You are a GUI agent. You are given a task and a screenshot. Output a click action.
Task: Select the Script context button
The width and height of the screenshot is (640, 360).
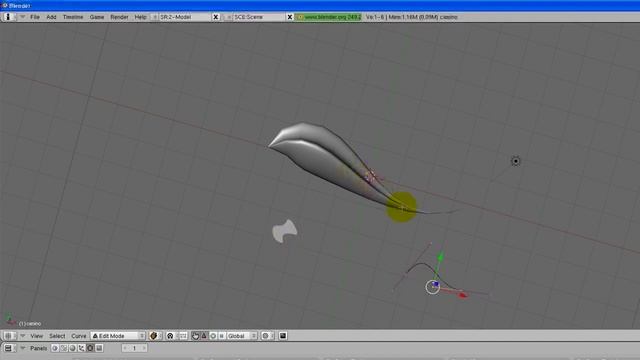[64, 348]
